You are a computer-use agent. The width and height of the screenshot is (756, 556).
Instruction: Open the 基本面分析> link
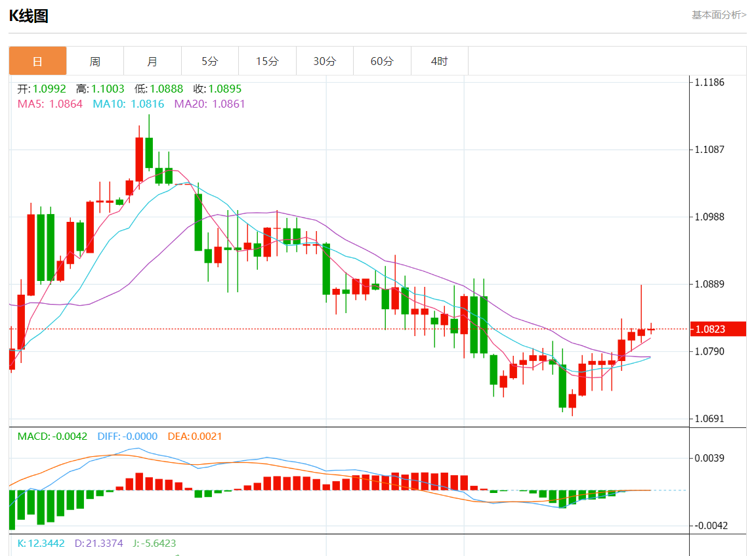tap(719, 15)
